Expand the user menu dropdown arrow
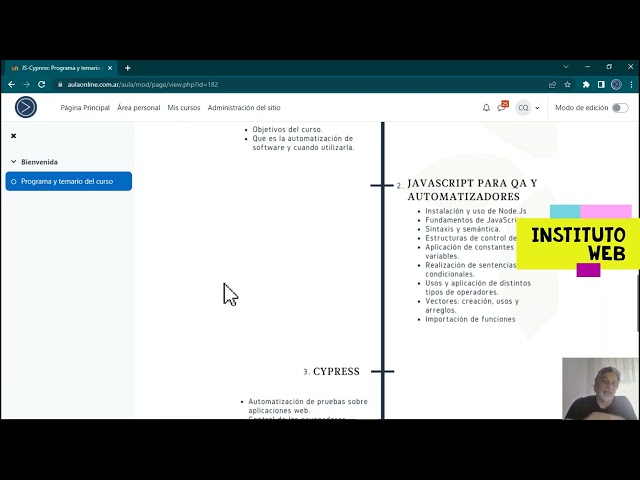Image resolution: width=640 pixels, height=480 pixels. point(537,108)
